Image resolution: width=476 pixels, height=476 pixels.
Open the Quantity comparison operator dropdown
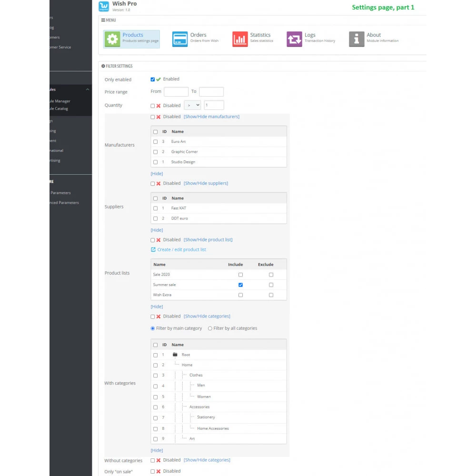(x=192, y=105)
